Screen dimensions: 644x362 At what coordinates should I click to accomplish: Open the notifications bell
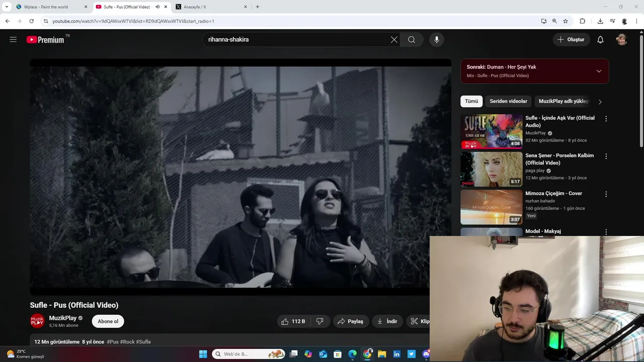600,40
